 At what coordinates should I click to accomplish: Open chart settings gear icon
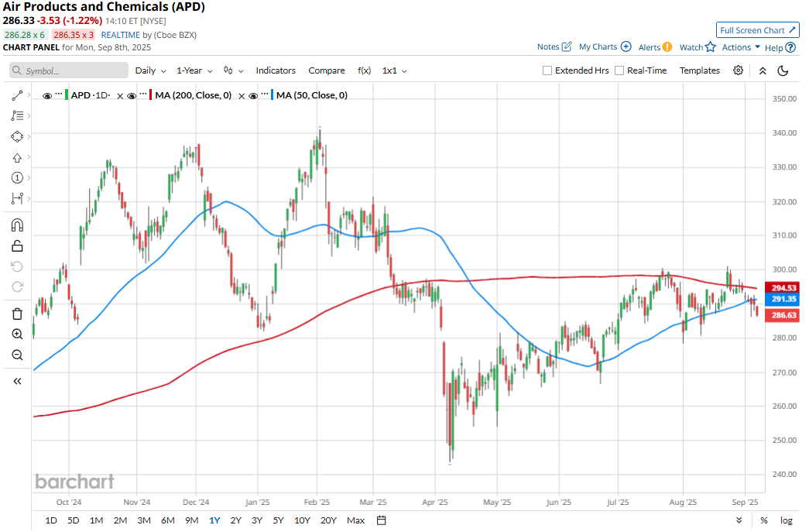click(739, 70)
